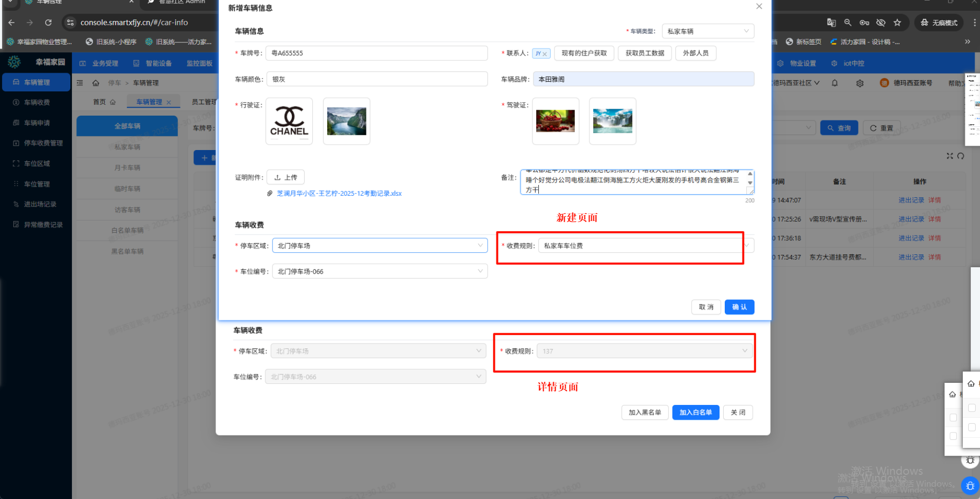
Task: Click the CHANEL license thumbnail
Action: coord(289,121)
